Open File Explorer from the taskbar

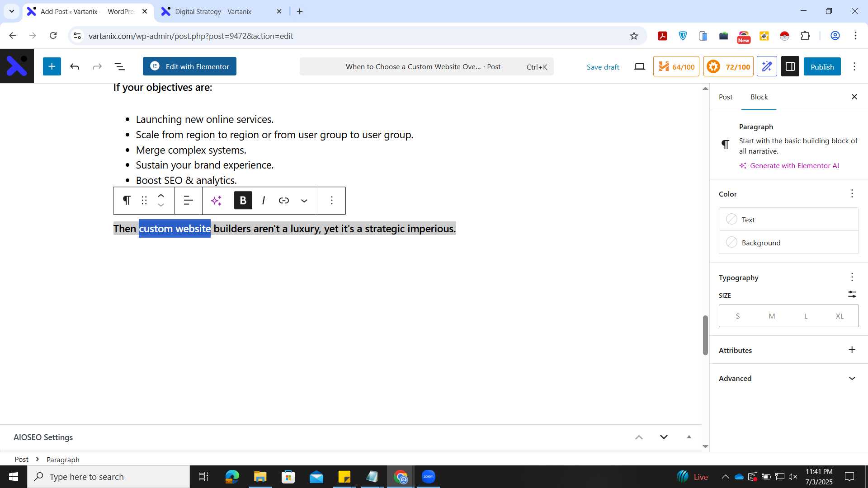click(x=260, y=477)
